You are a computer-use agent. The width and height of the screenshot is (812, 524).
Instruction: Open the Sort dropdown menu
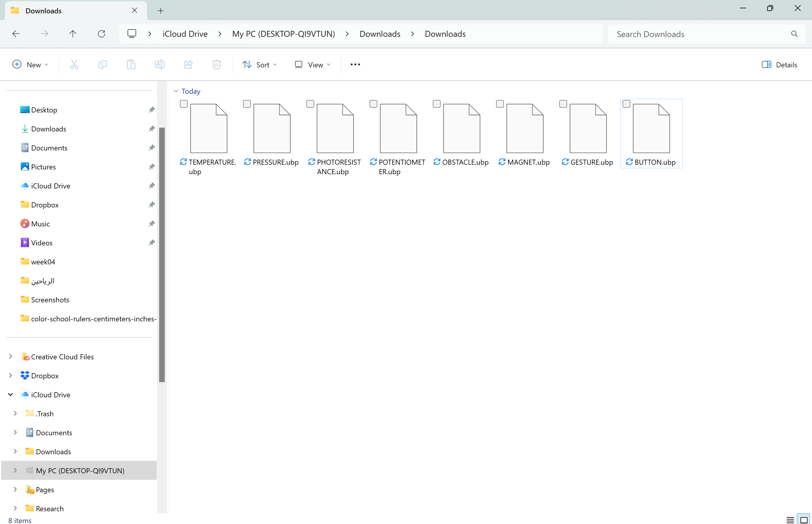(x=259, y=64)
